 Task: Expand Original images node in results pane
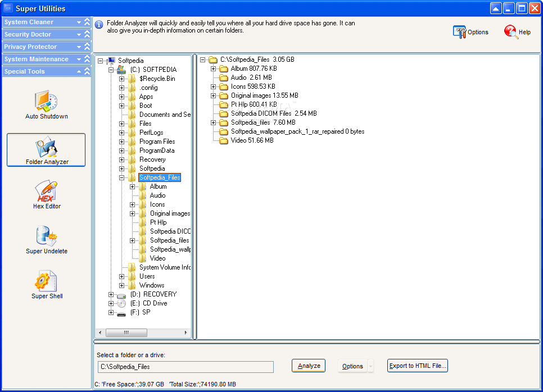pyautogui.click(x=214, y=96)
